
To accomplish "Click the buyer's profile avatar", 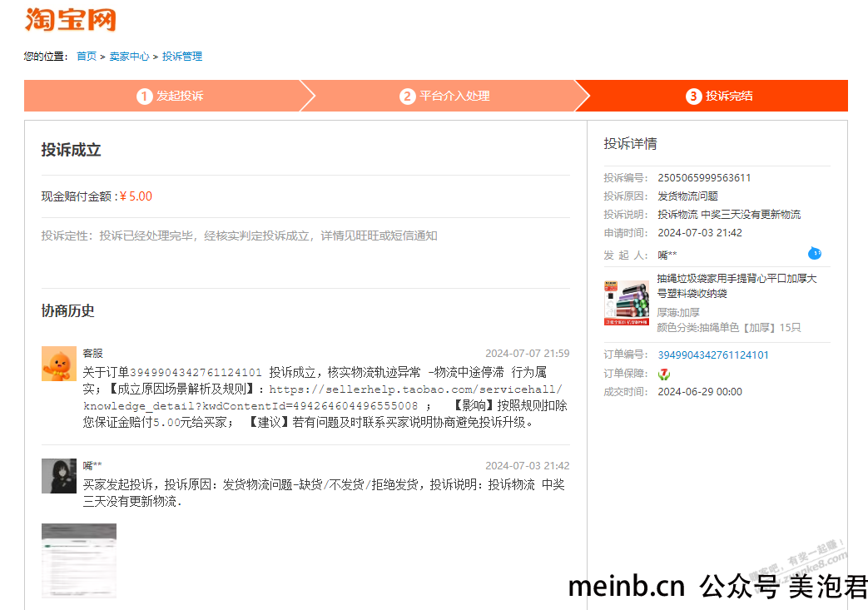I will (59, 475).
